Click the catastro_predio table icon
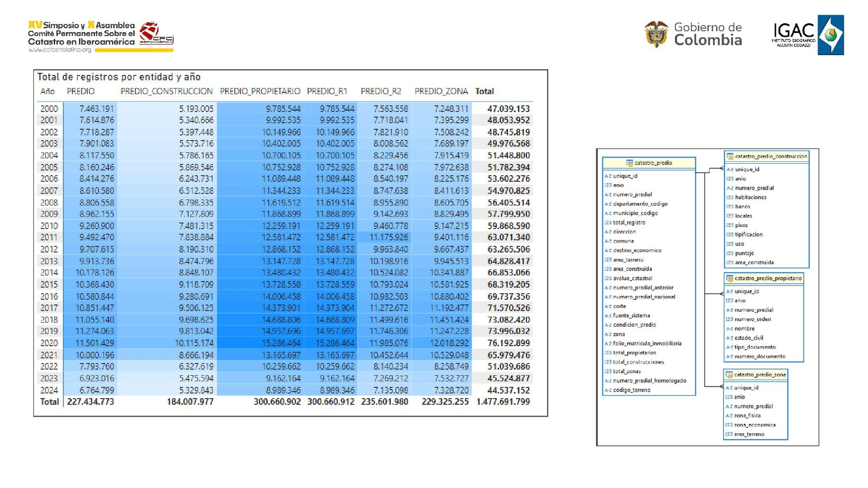Image resolution: width=868 pixels, height=488 pixels. click(x=629, y=163)
